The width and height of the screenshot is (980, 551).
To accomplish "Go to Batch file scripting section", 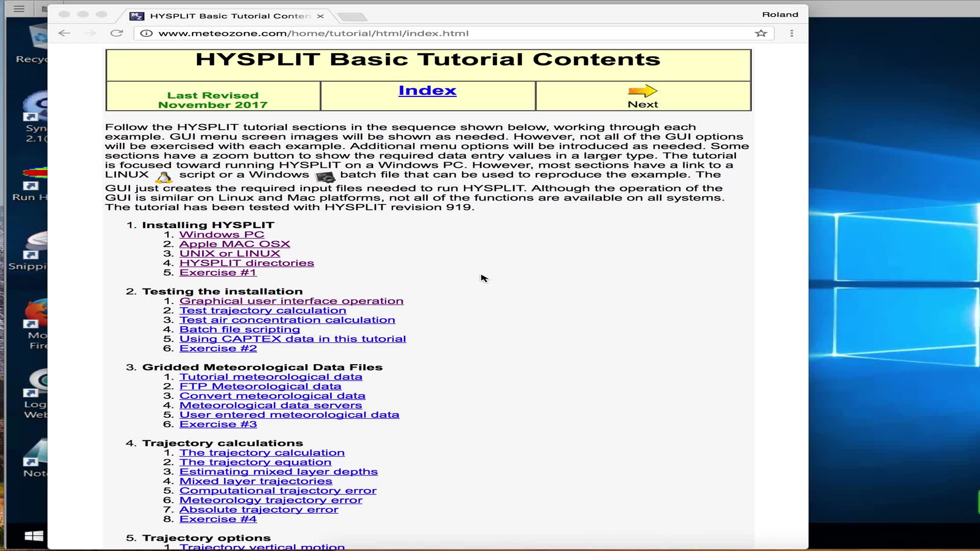I will click(x=239, y=330).
